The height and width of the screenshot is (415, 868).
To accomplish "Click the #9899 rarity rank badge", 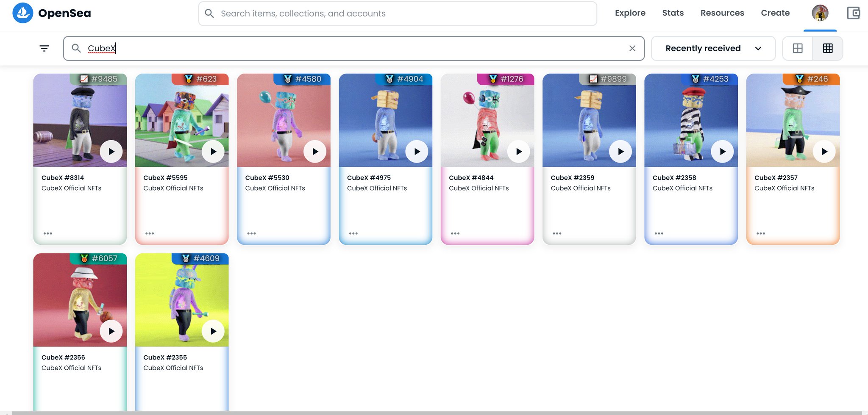I will (608, 79).
